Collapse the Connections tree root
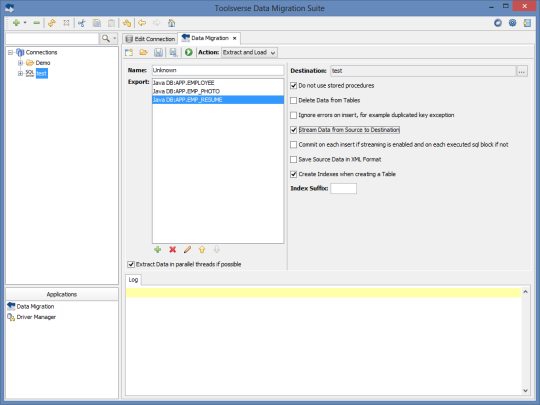Image resolution: width=540 pixels, height=405 pixels. tap(10, 53)
